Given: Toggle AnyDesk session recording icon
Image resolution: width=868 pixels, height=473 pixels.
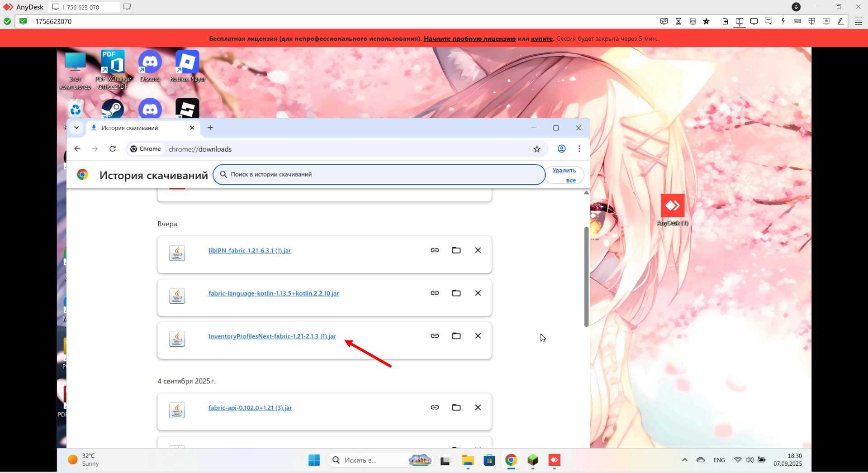Looking at the screenshot, I should pyautogui.click(x=826, y=21).
